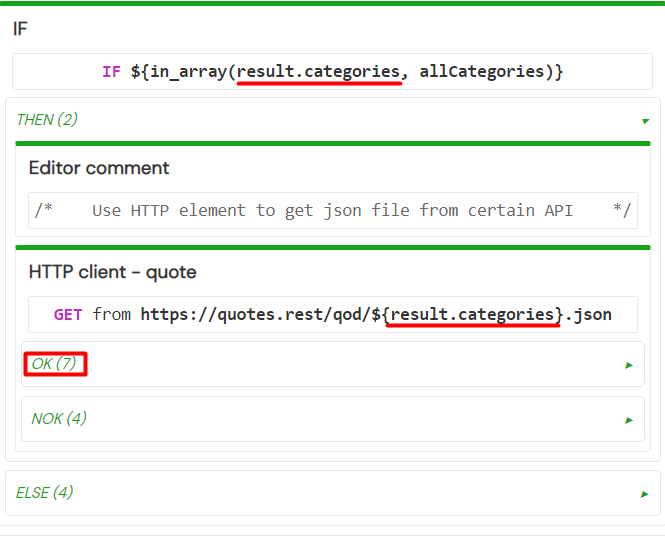The width and height of the screenshot is (665, 544).
Task: Select the GET quotes.rest URL field
Action: click(x=333, y=315)
